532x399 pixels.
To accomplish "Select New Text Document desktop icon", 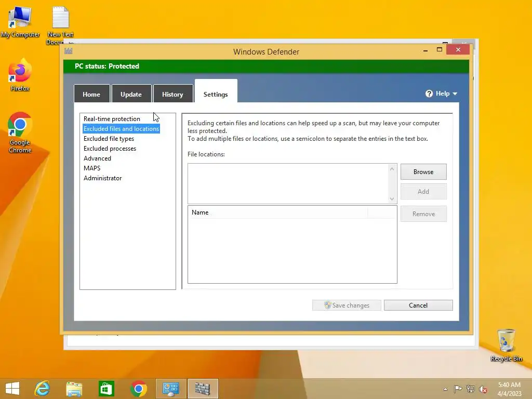I will click(60, 25).
